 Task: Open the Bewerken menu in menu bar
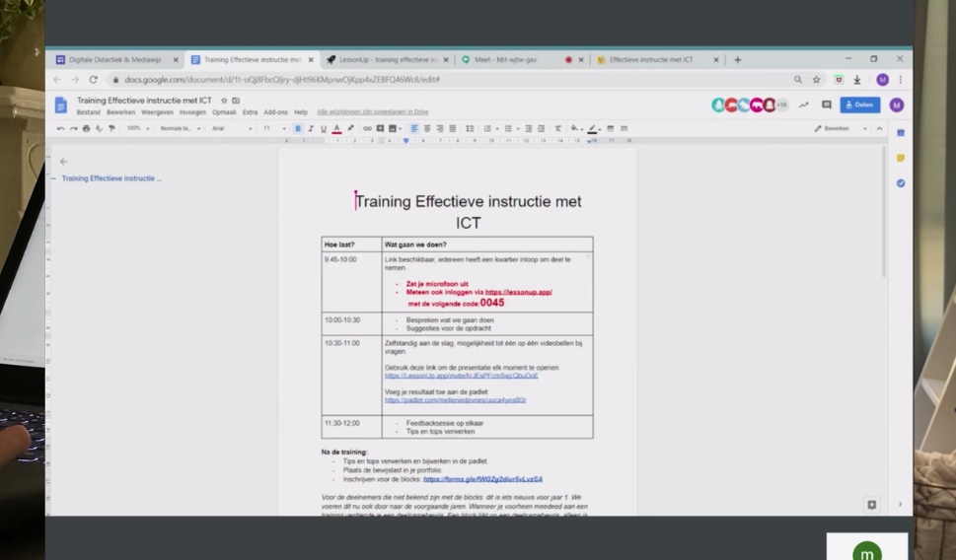120,112
